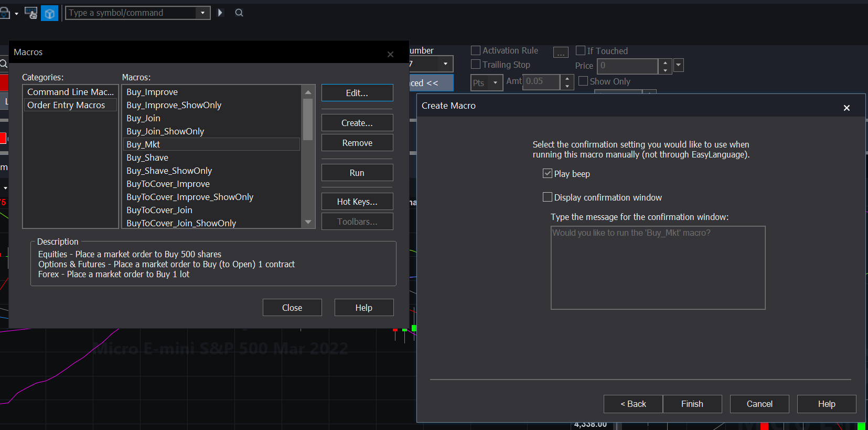
Task: Tick the If Touched checkbox
Action: [x=581, y=50]
